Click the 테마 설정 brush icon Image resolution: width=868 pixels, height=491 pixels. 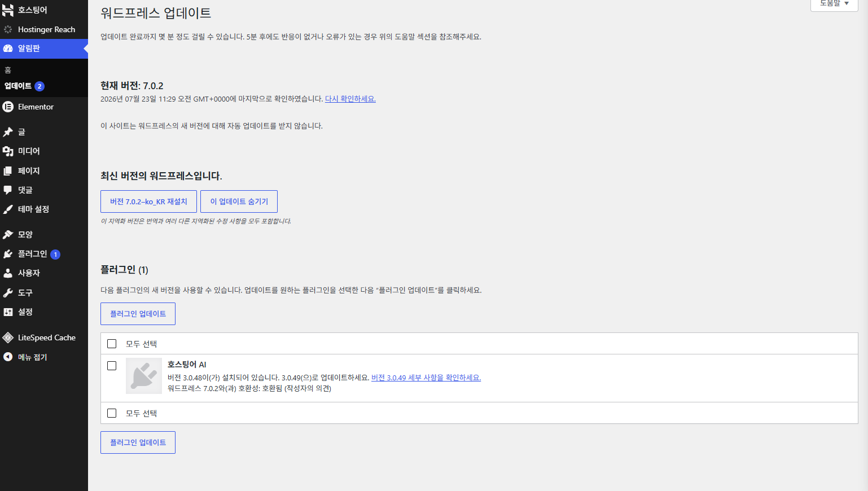[8, 209]
